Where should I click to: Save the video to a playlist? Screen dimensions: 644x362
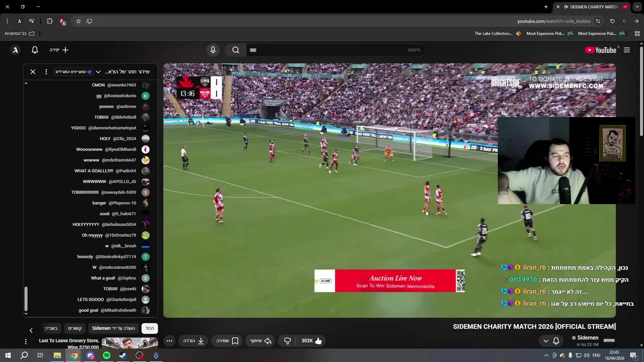coord(227,341)
